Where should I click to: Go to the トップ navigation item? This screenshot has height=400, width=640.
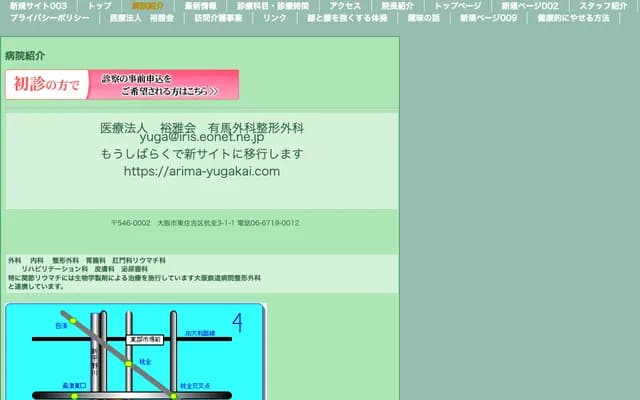[100, 6]
